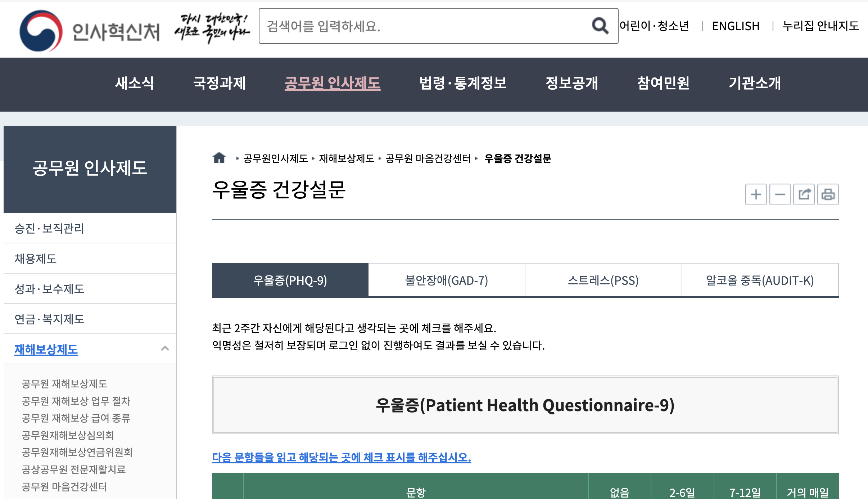Click the ENGLISH link
The width and height of the screenshot is (868, 499).
736,26
